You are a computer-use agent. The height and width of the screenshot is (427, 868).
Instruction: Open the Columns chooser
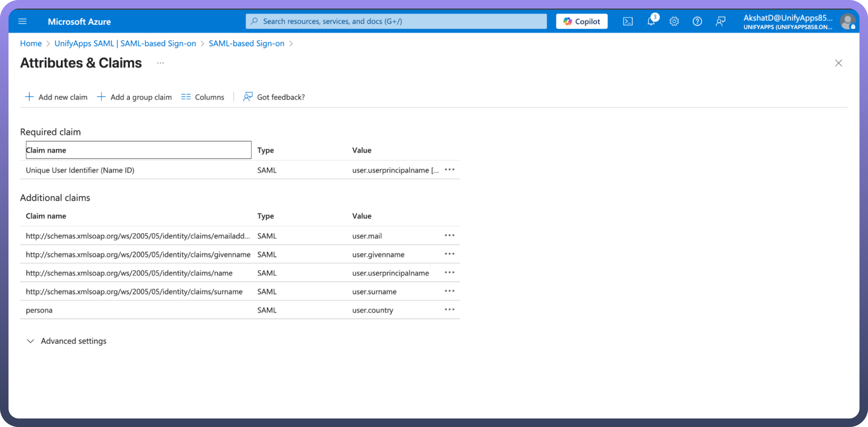(x=202, y=97)
